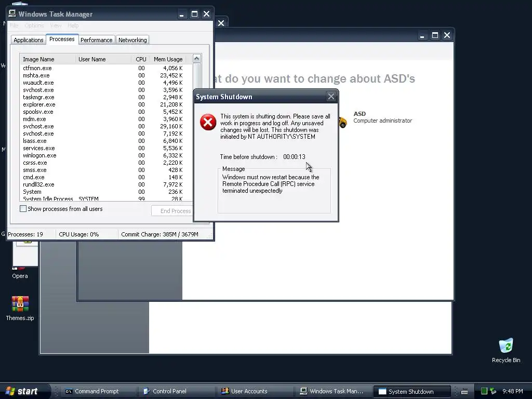Sort processes by User Name column
The height and width of the screenshot is (399, 532).
pos(103,59)
